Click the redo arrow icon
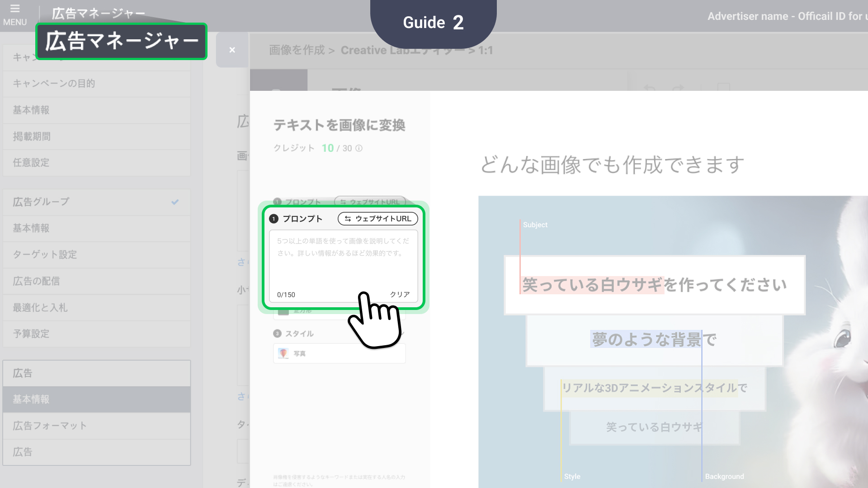The image size is (868, 488). pos(678,88)
